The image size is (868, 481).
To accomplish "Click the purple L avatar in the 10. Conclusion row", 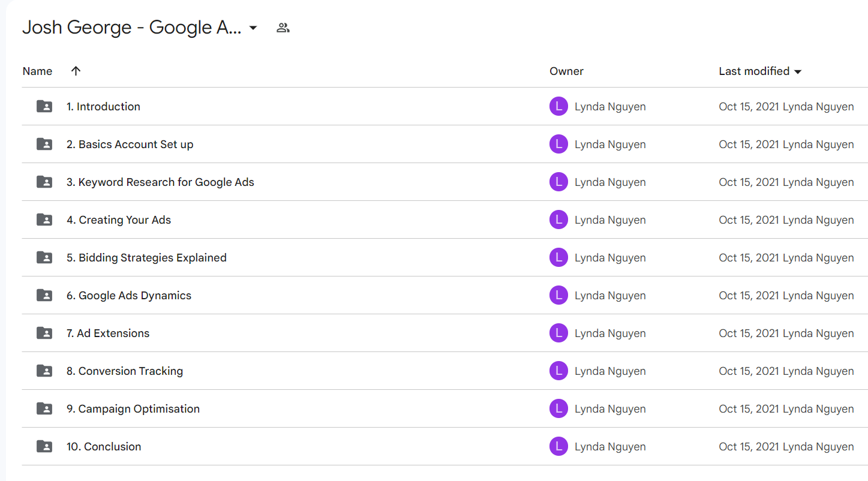I will click(x=558, y=446).
